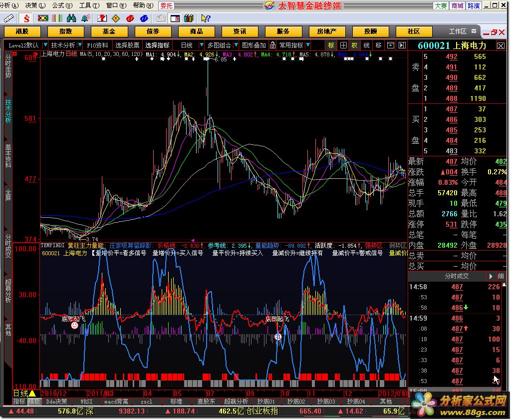Click the traffic light indicator icon
Screen dimensions: 511x420
pos(43,18)
